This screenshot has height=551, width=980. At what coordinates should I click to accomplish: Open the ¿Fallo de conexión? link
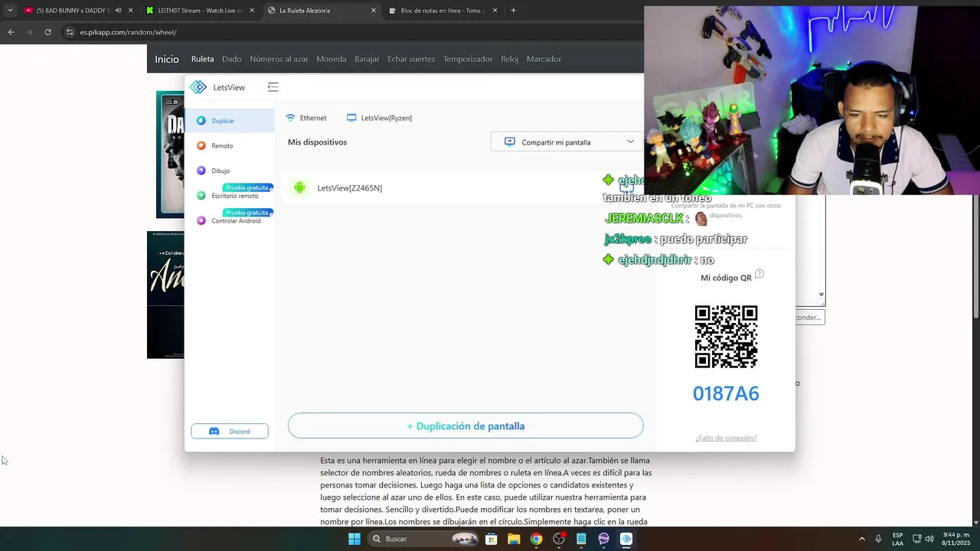pos(726,438)
